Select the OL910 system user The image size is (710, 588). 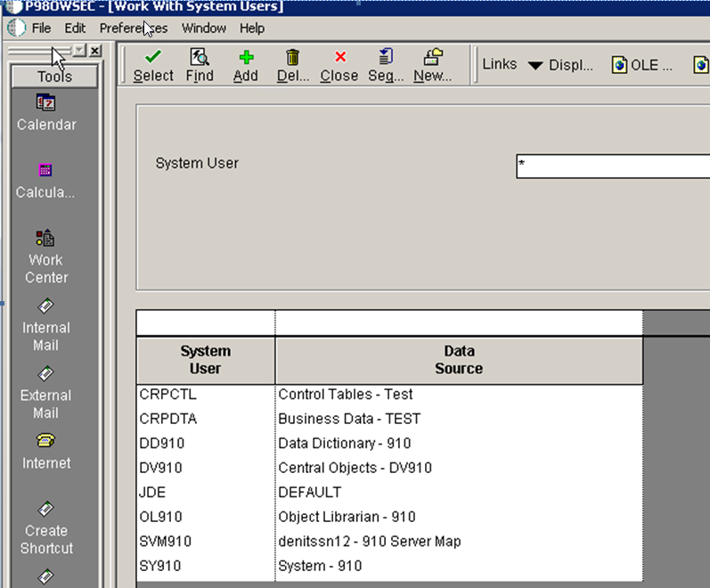[160, 517]
